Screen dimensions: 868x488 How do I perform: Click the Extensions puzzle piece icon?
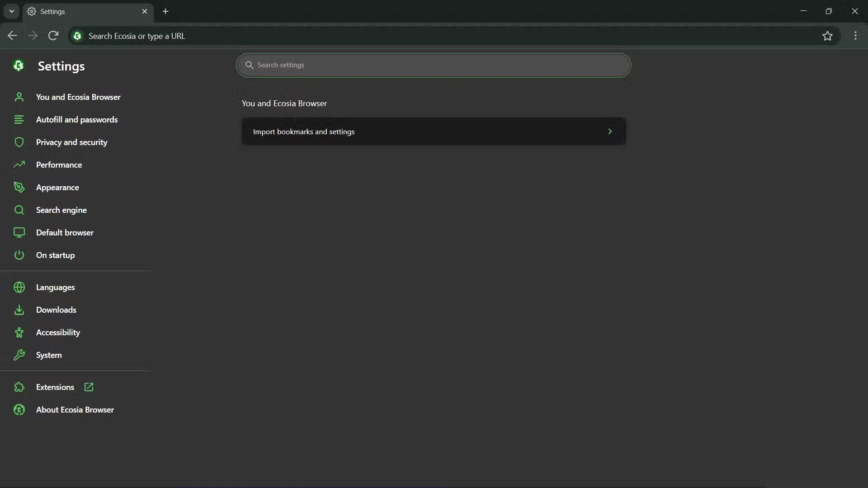point(19,387)
